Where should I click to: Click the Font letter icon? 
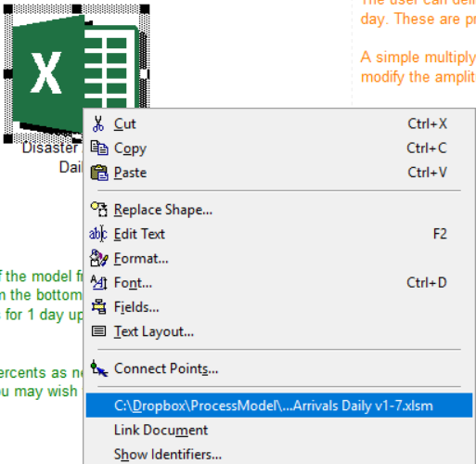pos(99,282)
